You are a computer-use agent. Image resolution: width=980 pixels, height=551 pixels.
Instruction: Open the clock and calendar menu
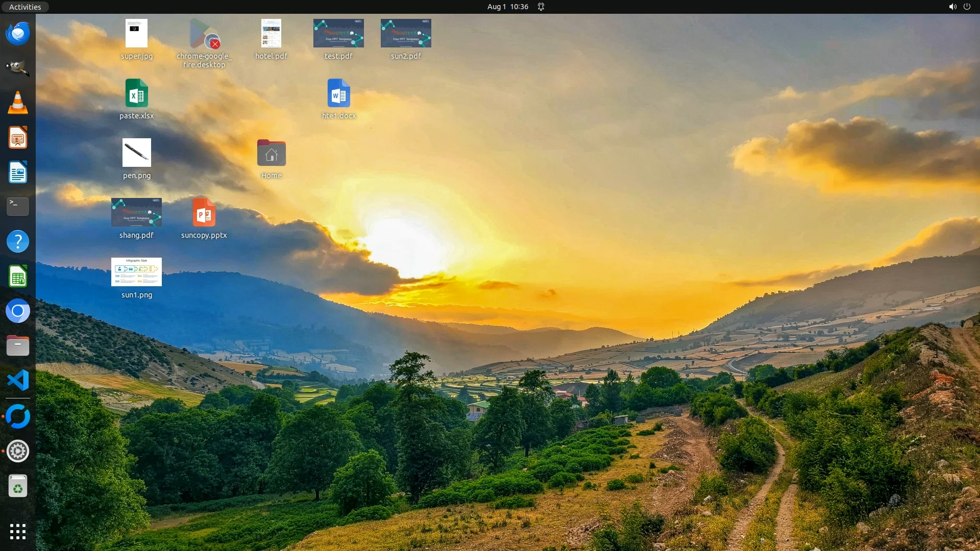(507, 7)
